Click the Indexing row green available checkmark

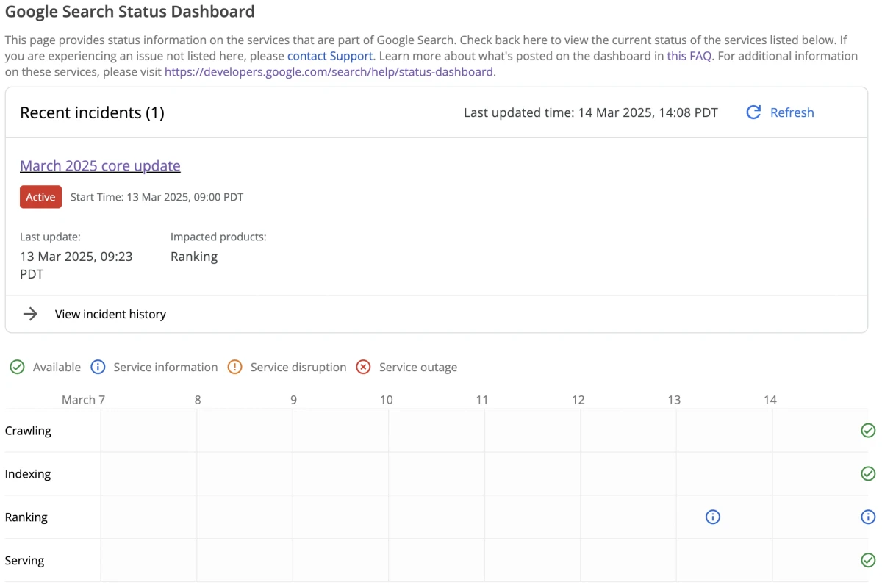coord(868,474)
